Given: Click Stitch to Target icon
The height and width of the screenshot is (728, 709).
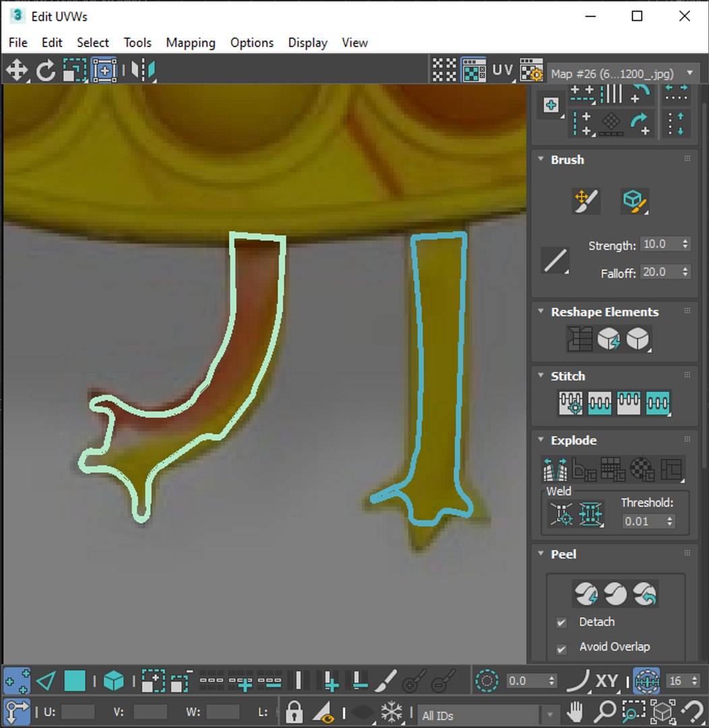Looking at the screenshot, I should tap(571, 402).
